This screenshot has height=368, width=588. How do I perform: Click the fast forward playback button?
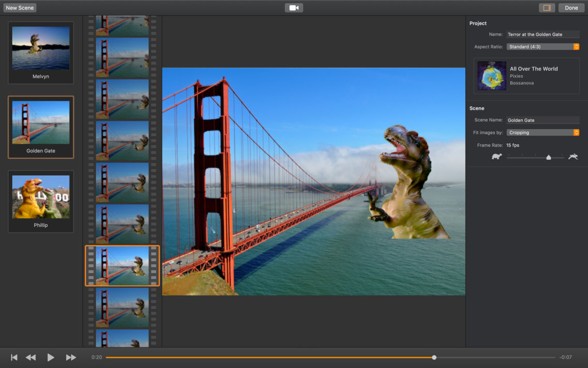[x=71, y=358]
